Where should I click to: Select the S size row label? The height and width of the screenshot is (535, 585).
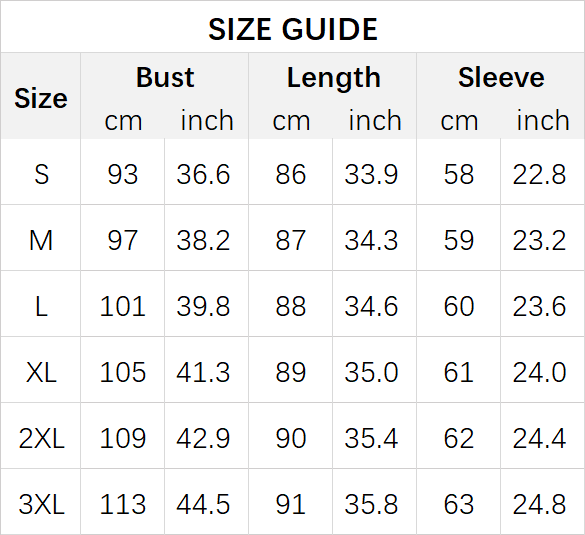point(41,174)
